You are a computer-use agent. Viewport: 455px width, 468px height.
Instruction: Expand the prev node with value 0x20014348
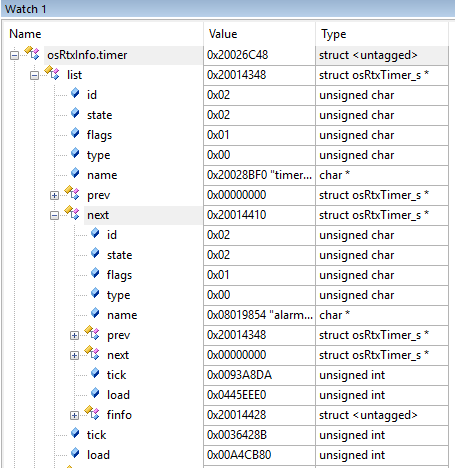[74, 335]
